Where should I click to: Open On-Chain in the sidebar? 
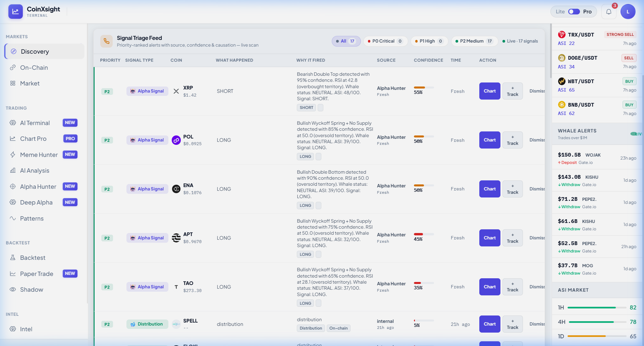(44, 67)
